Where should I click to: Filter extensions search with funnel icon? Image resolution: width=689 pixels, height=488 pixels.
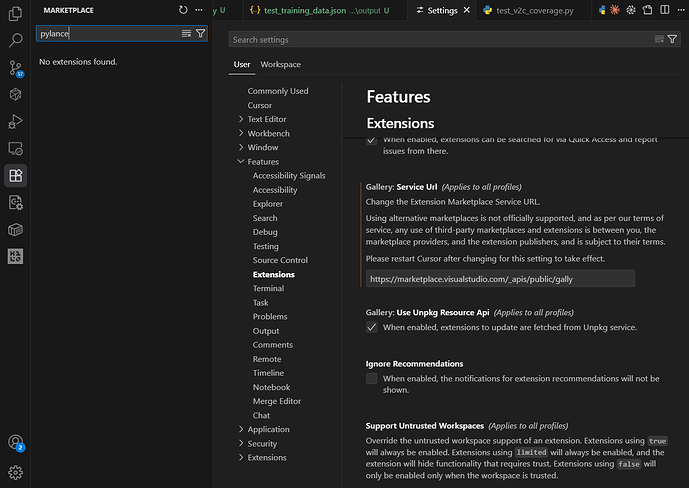[200, 33]
